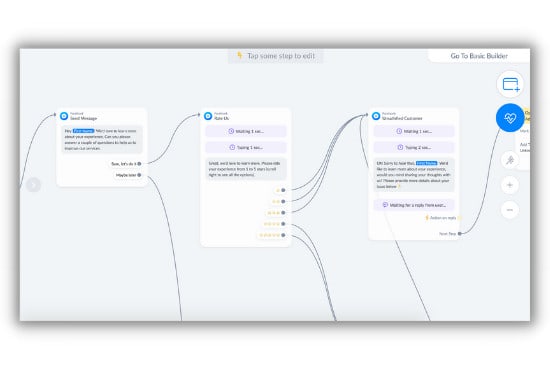Select the Unsatisfied Customer step header icon
This screenshot has width=550, height=370.
376,116
